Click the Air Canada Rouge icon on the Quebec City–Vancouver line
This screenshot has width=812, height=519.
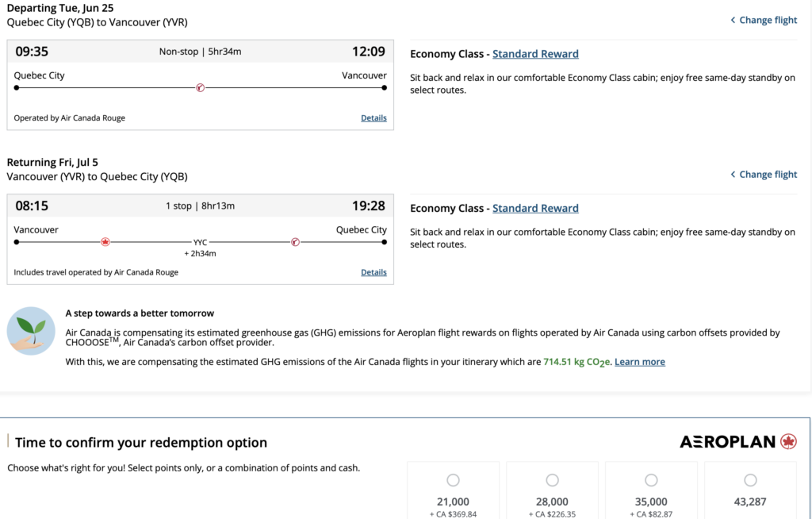tap(200, 88)
